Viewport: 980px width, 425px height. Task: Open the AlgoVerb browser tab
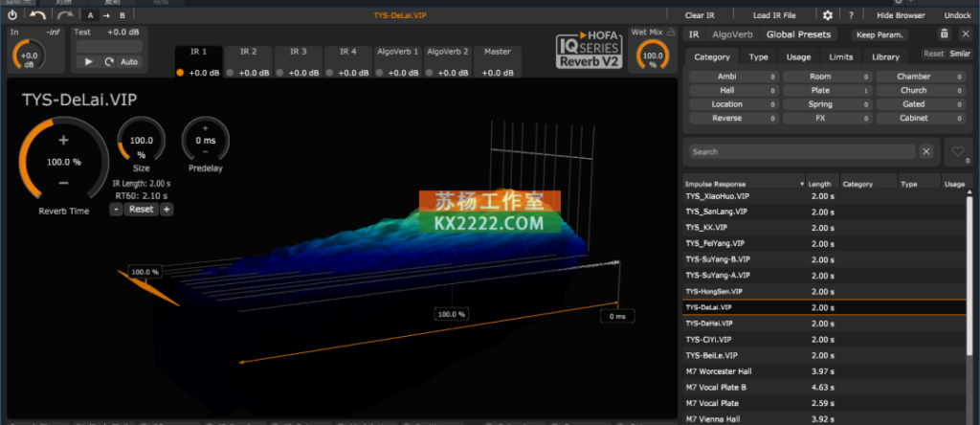point(732,35)
